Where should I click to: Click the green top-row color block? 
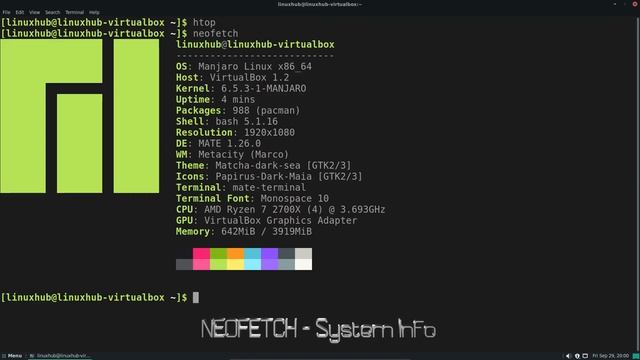(x=218, y=253)
